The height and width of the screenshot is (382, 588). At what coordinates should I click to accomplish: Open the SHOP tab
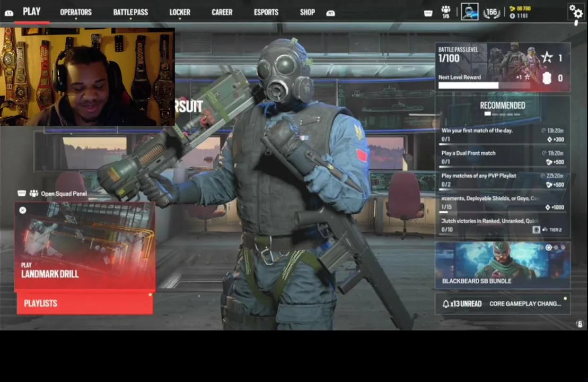pos(307,12)
